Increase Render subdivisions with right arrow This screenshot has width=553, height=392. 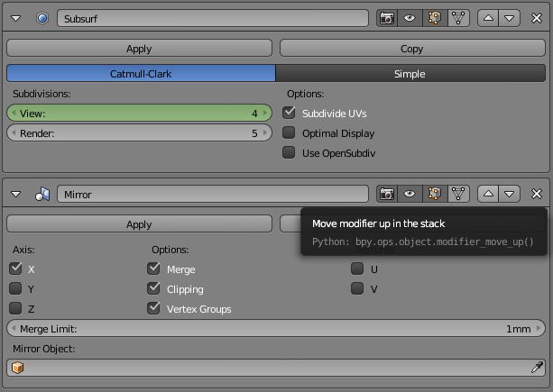(x=265, y=132)
